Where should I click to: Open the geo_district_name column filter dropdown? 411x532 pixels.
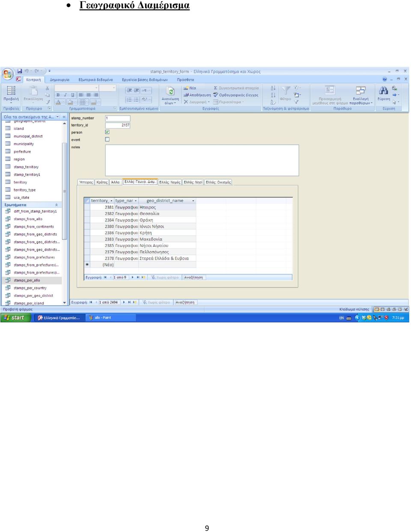point(193,200)
